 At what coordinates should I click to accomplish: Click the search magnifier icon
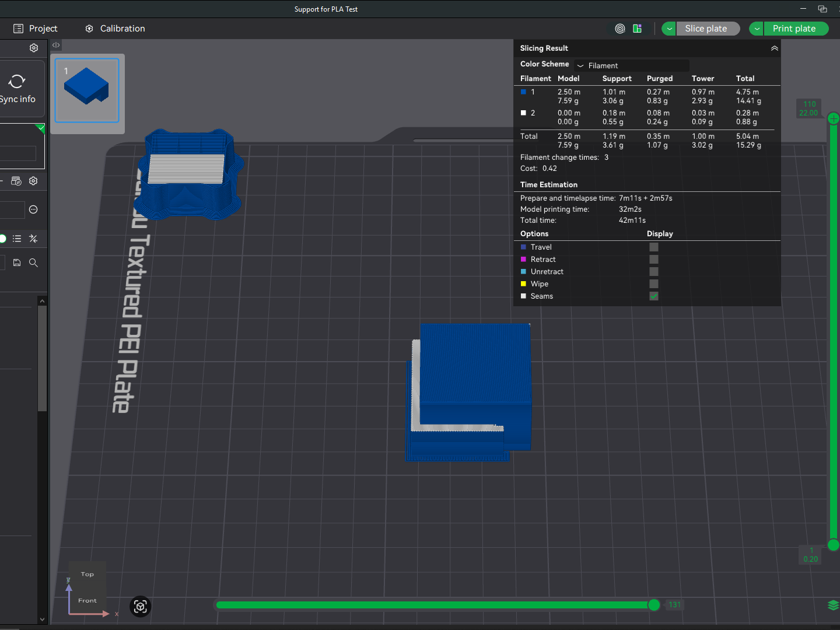click(33, 263)
